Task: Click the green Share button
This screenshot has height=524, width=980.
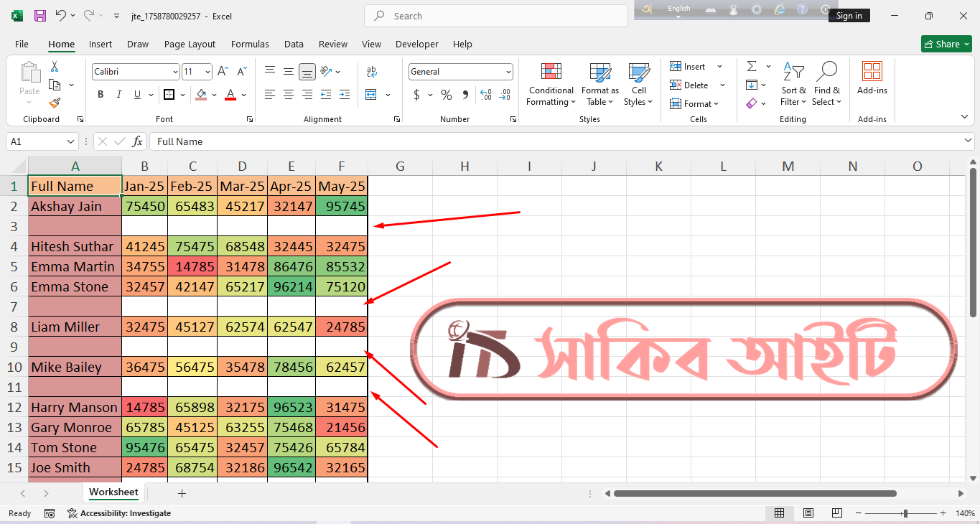Action: point(946,44)
